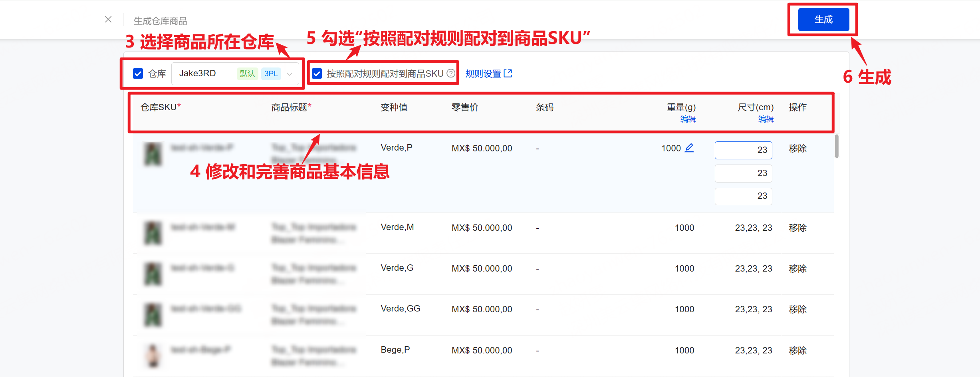The width and height of the screenshot is (980, 377).
Task: Open the Jake3RD warehouse dropdown
Action: [235, 73]
